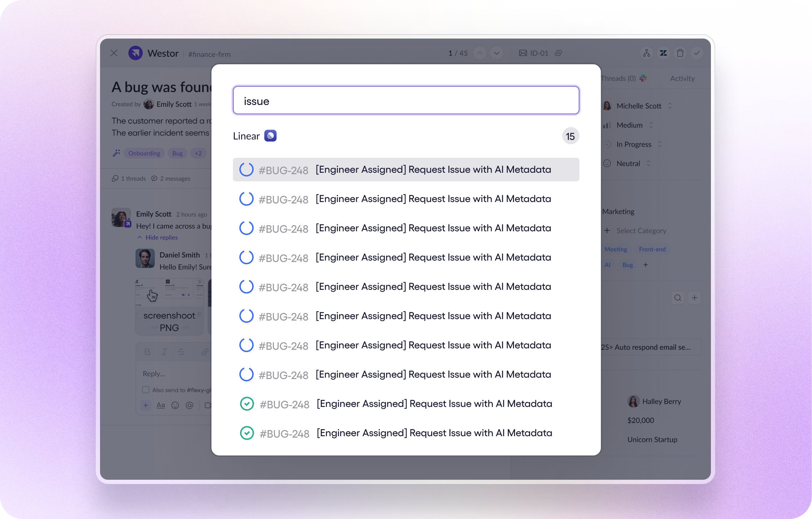Collapse replies with Hide replies
812x519 pixels.
click(x=158, y=237)
